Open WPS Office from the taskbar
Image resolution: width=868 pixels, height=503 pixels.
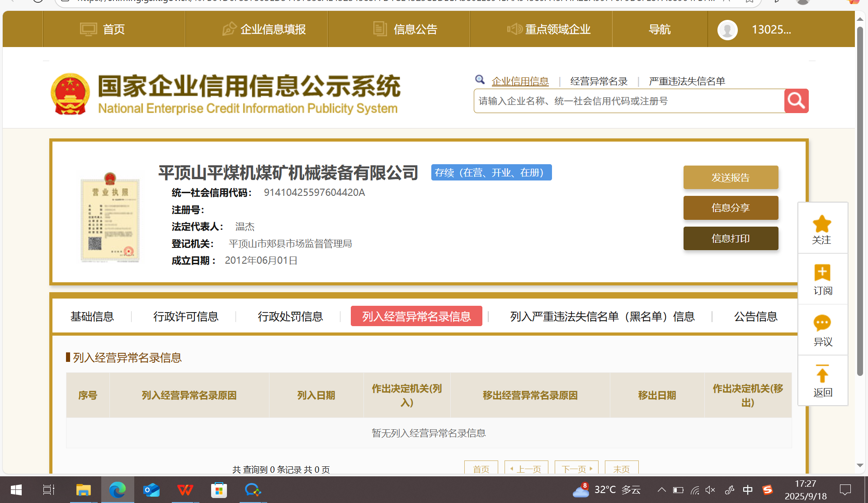(x=185, y=490)
